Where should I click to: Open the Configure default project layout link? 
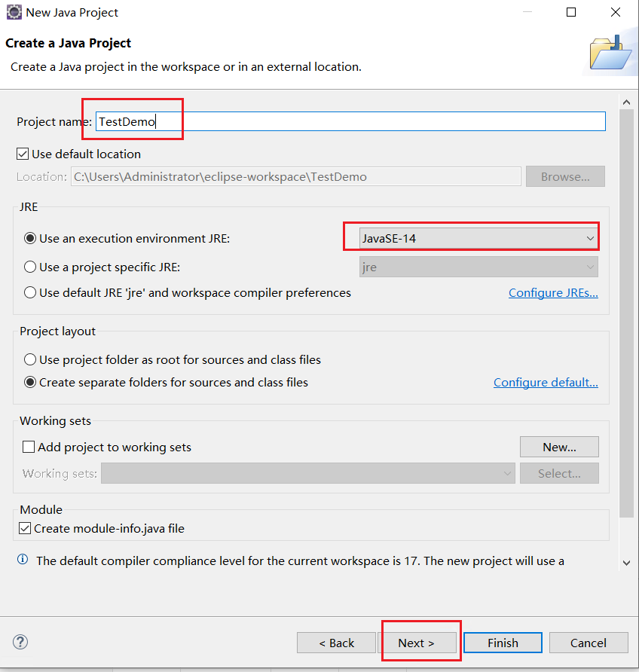(546, 382)
